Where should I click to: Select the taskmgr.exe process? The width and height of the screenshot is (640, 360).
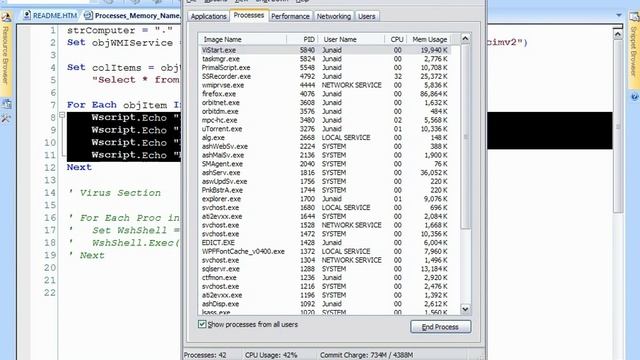[x=325, y=59]
